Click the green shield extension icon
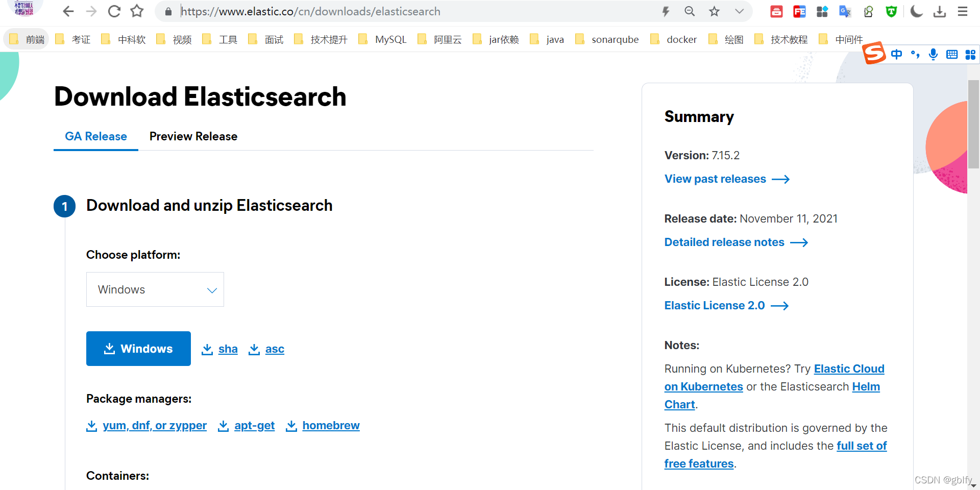The width and height of the screenshot is (980, 490). (x=891, y=11)
